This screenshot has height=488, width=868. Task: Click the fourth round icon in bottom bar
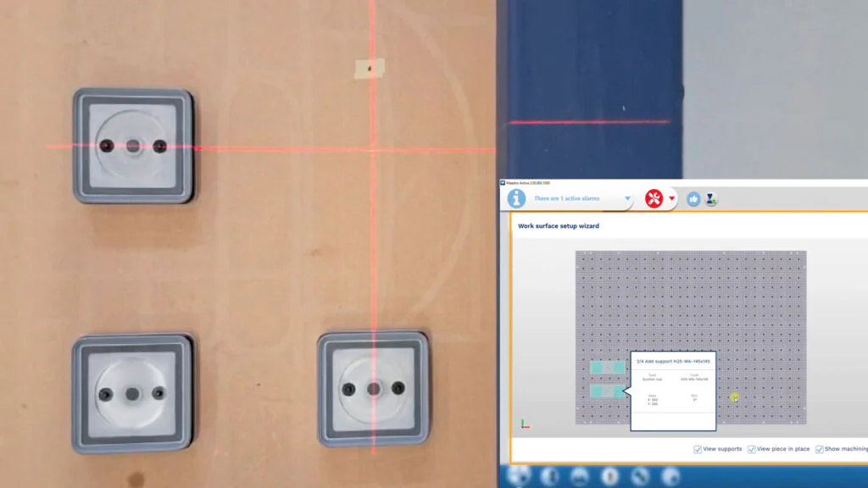tap(609, 476)
